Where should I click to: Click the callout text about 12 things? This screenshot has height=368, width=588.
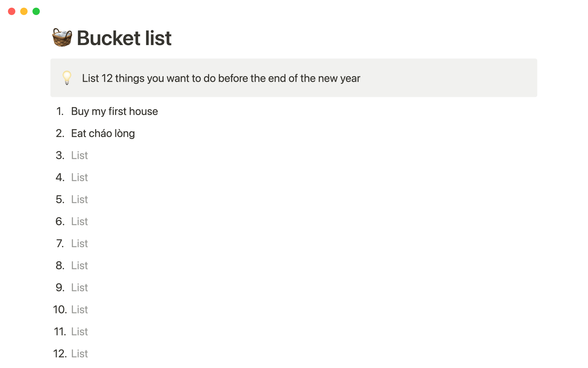(x=221, y=78)
